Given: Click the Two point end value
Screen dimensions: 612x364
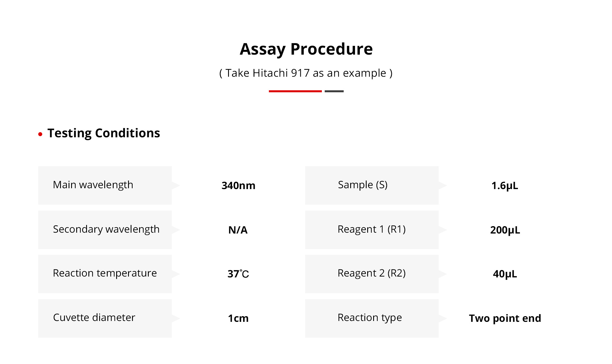Looking at the screenshot, I should (x=505, y=318).
